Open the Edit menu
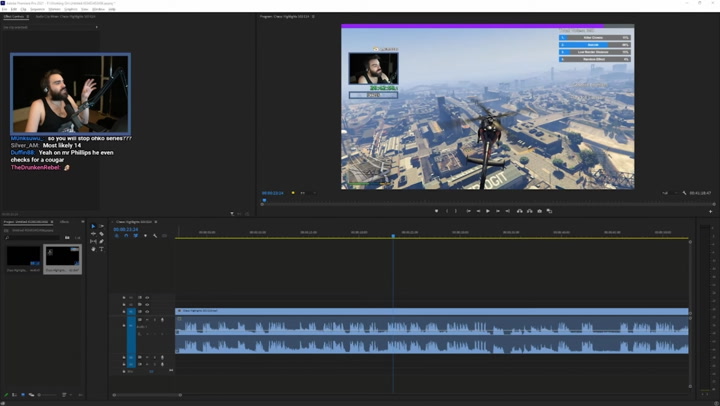The image size is (720, 406). pyautogui.click(x=14, y=9)
